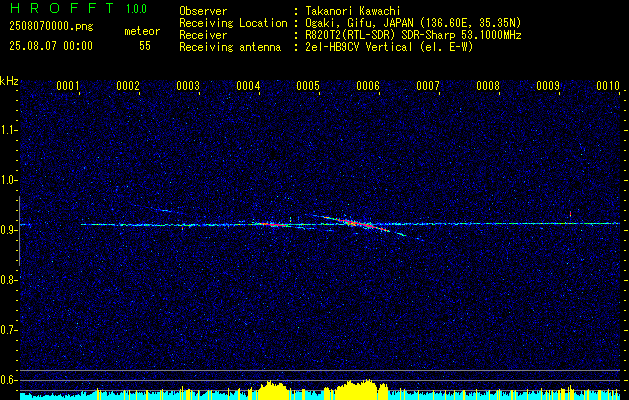This screenshot has width=629, height=400.
Task: Click 2el-HB9CV Vertical antenna text
Action: coord(389,47)
